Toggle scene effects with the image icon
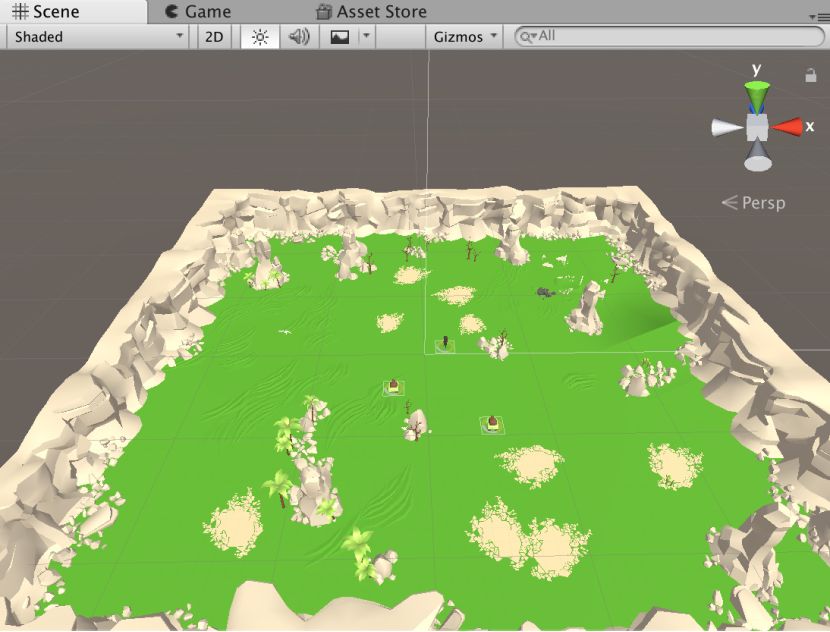The height and width of the screenshot is (632, 830). point(341,37)
